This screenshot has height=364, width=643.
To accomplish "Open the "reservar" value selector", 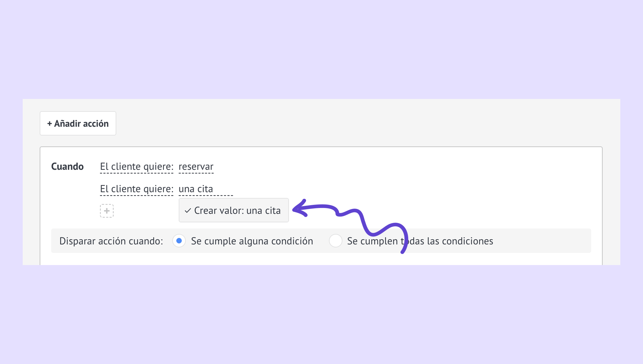I will (x=196, y=167).
